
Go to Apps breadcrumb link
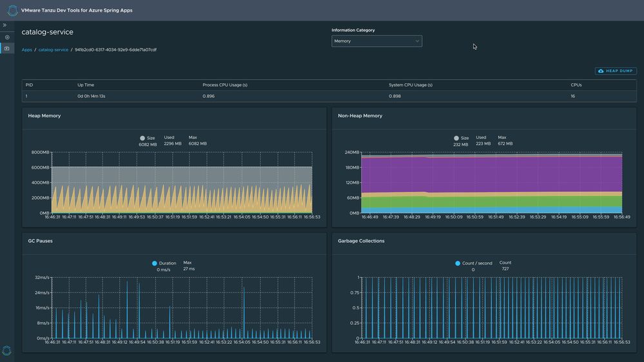(26, 50)
